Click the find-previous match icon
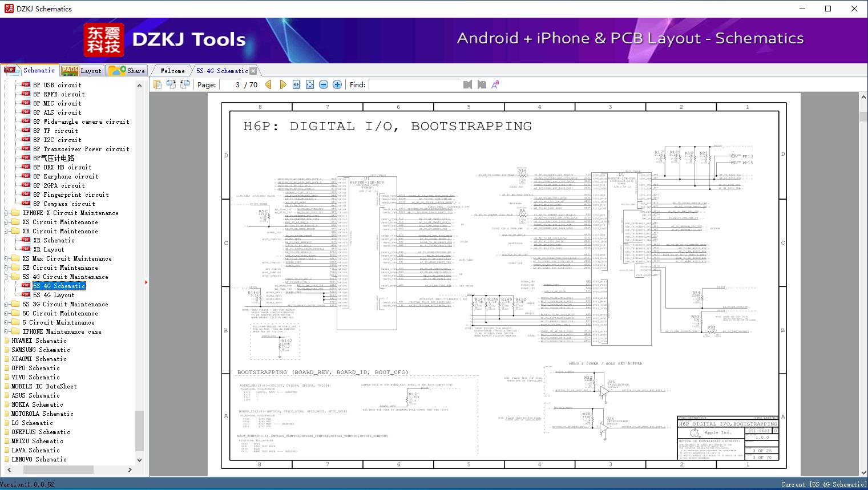Image resolution: width=868 pixels, height=490 pixels. coord(467,84)
